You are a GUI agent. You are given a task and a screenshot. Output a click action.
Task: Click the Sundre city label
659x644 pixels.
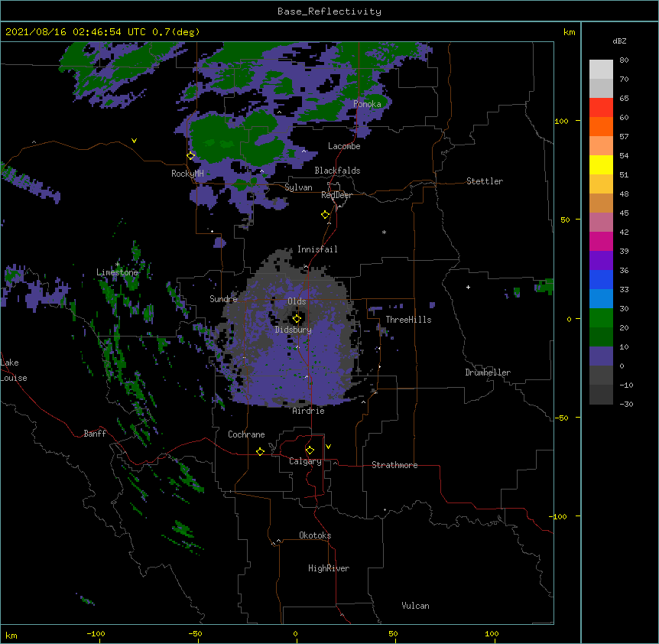coord(223,299)
